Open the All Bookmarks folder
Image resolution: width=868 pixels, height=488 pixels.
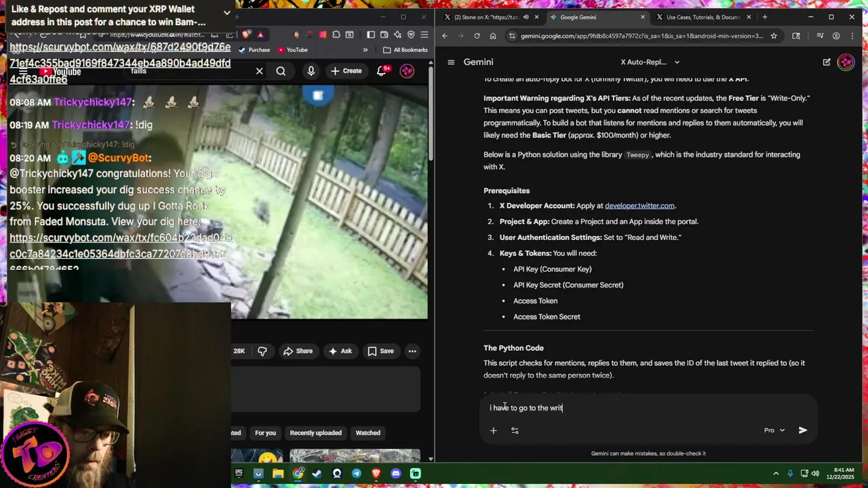[406, 49]
